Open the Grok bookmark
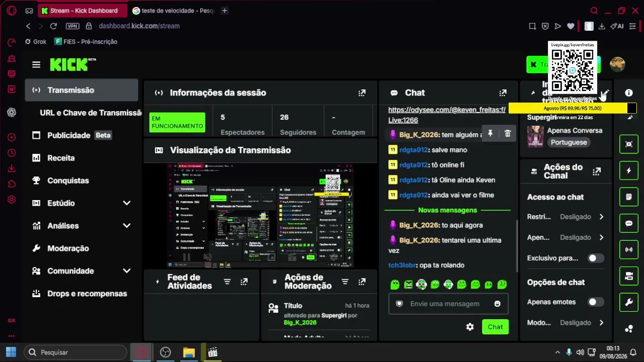The width and height of the screenshot is (644, 362). click(35, 42)
